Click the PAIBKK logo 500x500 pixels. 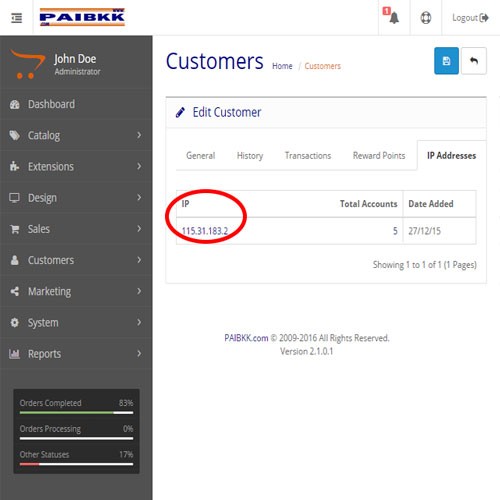point(82,17)
